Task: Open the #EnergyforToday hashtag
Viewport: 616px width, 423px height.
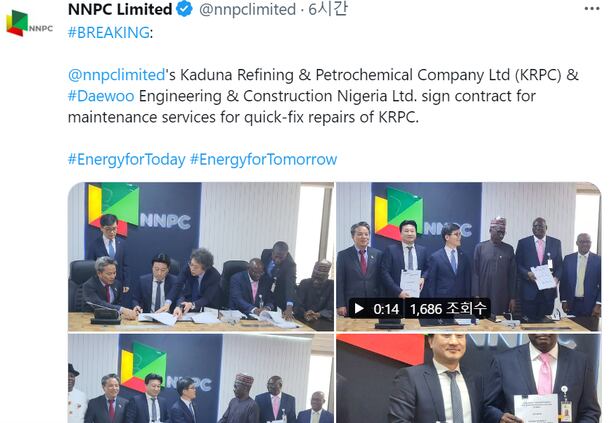Action: point(126,159)
